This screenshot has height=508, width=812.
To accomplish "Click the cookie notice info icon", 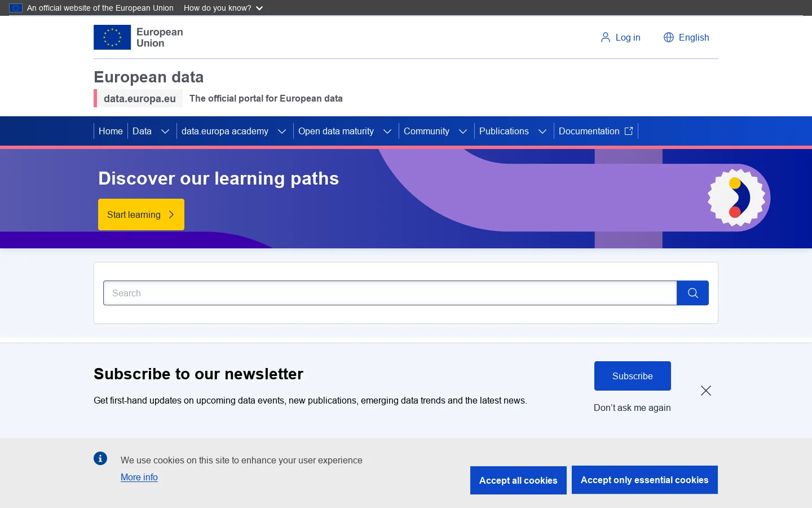I will (x=100, y=458).
